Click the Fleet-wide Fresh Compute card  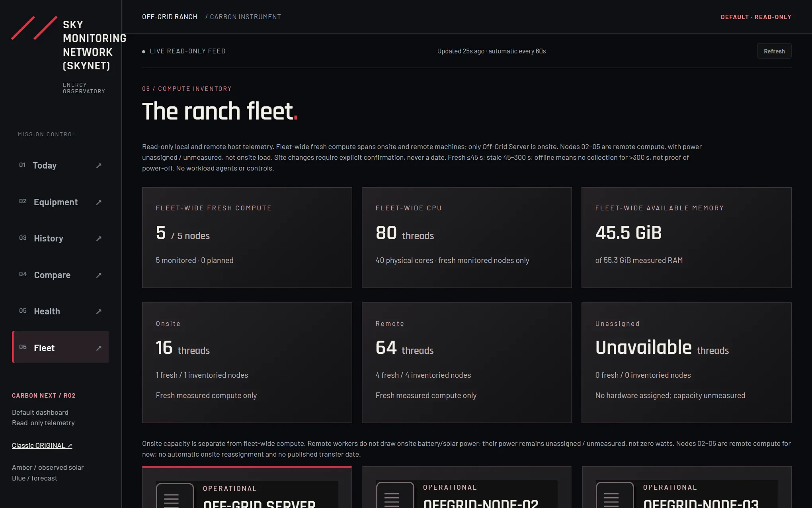coord(247,237)
